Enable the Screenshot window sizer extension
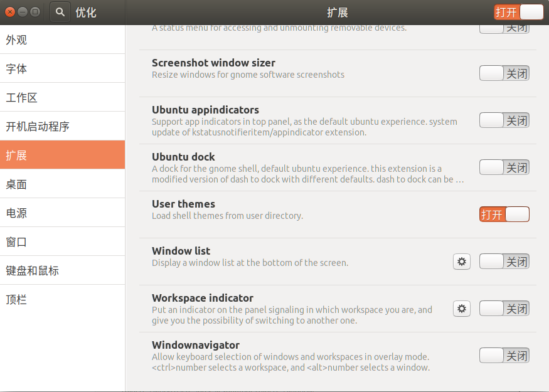This screenshot has width=549, height=392. coord(504,73)
